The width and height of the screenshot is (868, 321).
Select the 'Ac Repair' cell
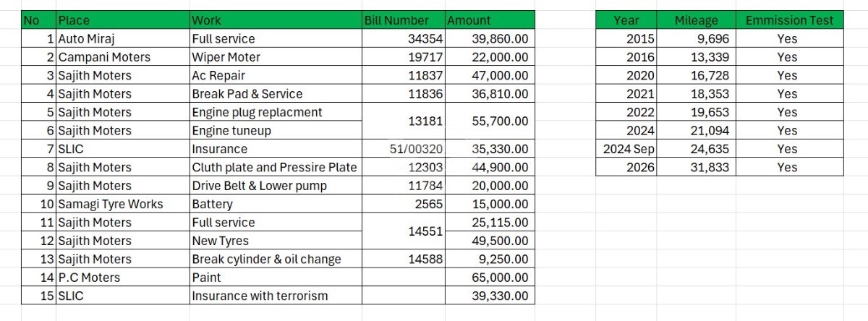click(x=275, y=75)
